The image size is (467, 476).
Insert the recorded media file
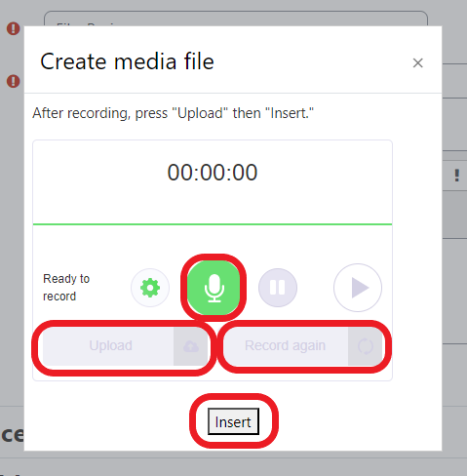tap(233, 421)
